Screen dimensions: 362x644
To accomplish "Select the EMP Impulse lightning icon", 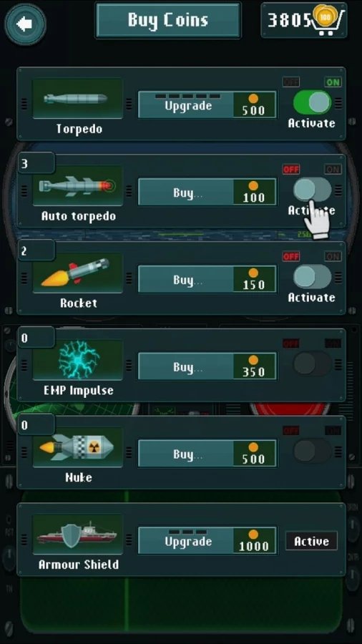I will click(x=77, y=360).
